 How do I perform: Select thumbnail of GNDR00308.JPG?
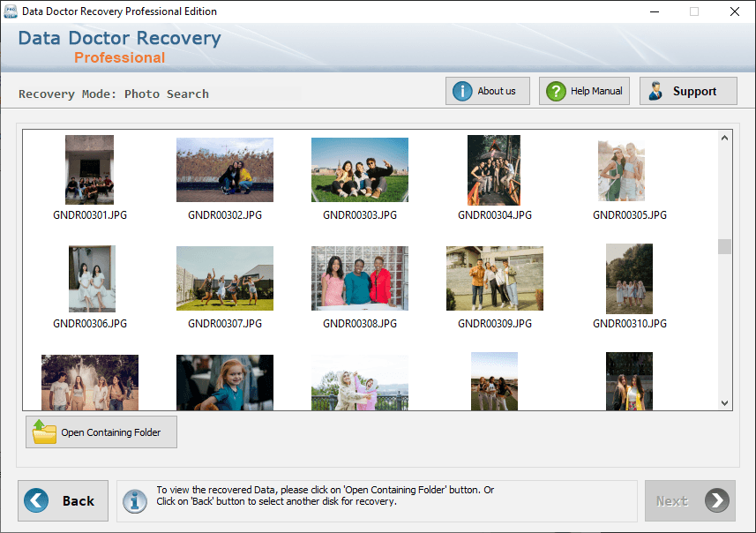point(360,278)
